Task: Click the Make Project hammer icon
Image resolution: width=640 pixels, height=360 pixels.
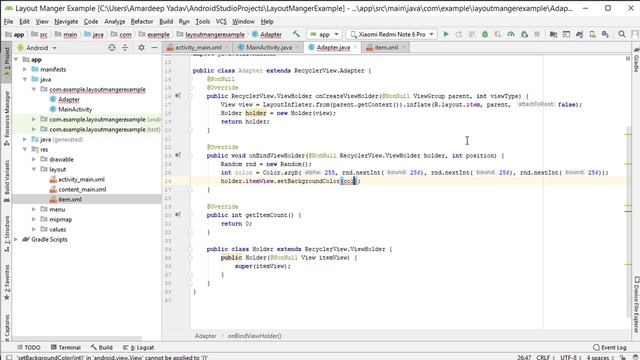Action: coord(296,34)
